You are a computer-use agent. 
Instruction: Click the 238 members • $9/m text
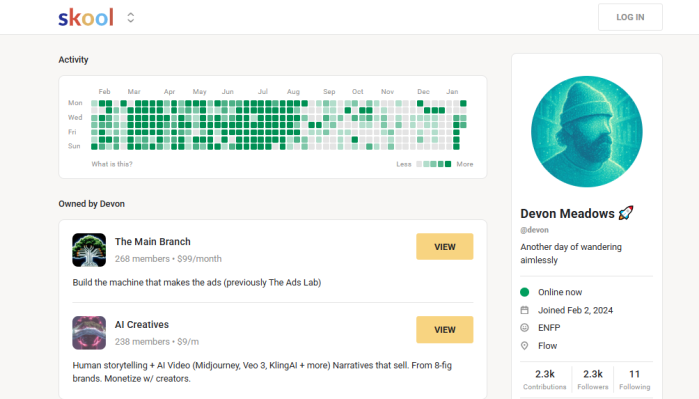[157, 341]
